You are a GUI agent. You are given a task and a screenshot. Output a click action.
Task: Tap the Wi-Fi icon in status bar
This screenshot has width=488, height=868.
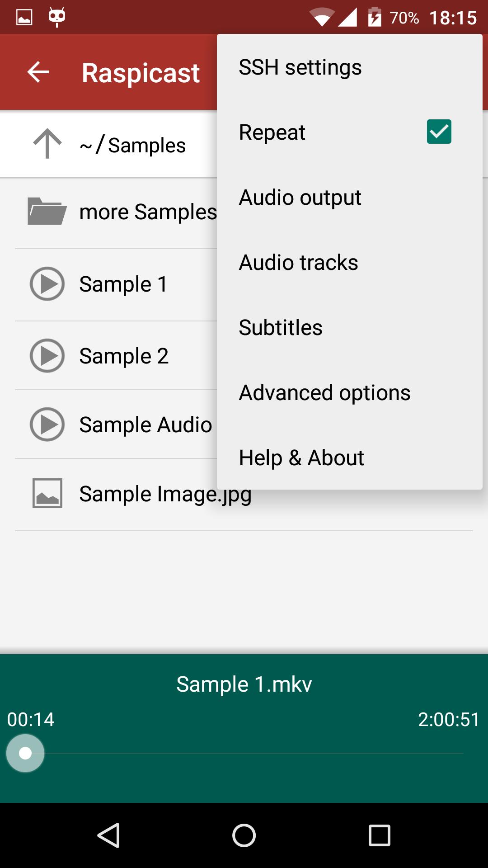[x=322, y=17]
